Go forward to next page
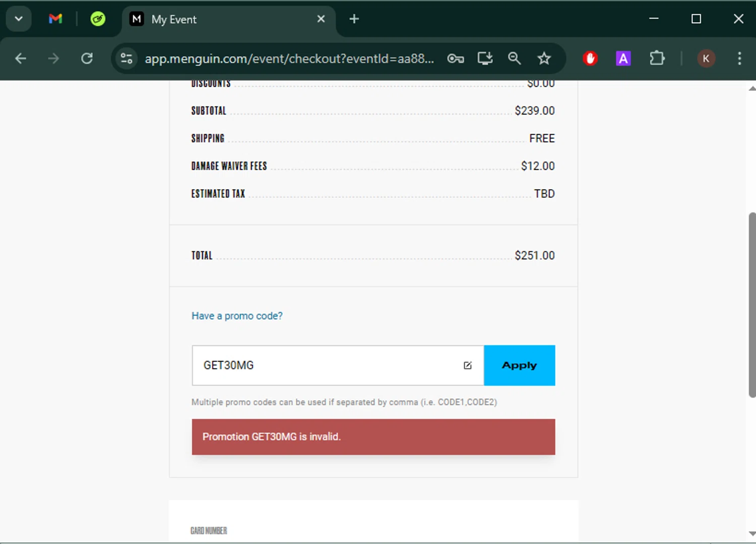The width and height of the screenshot is (756, 544). (x=53, y=58)
